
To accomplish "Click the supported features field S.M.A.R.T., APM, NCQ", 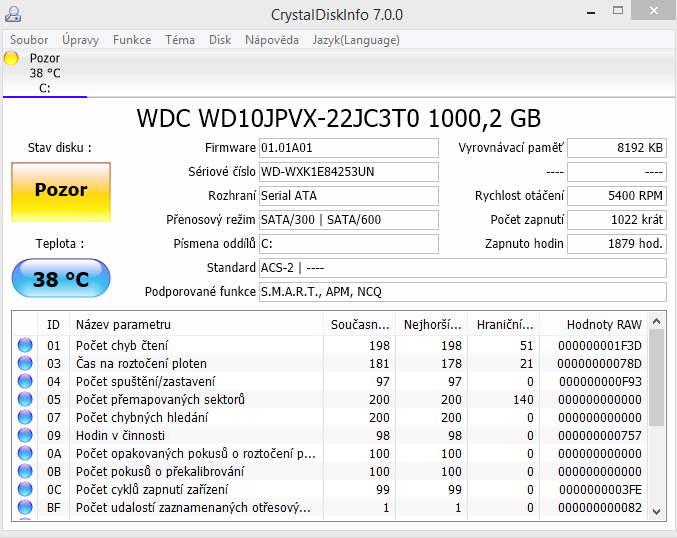I will [x=463, y=292].
